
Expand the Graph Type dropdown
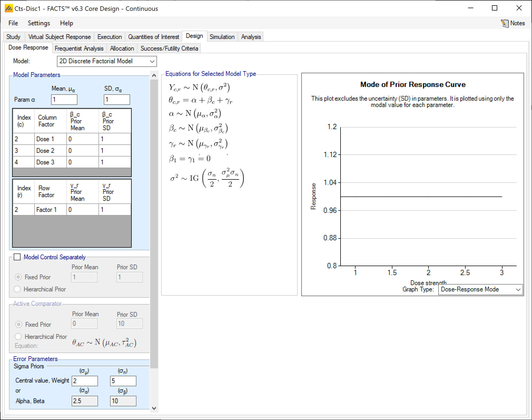pos(480,289)
